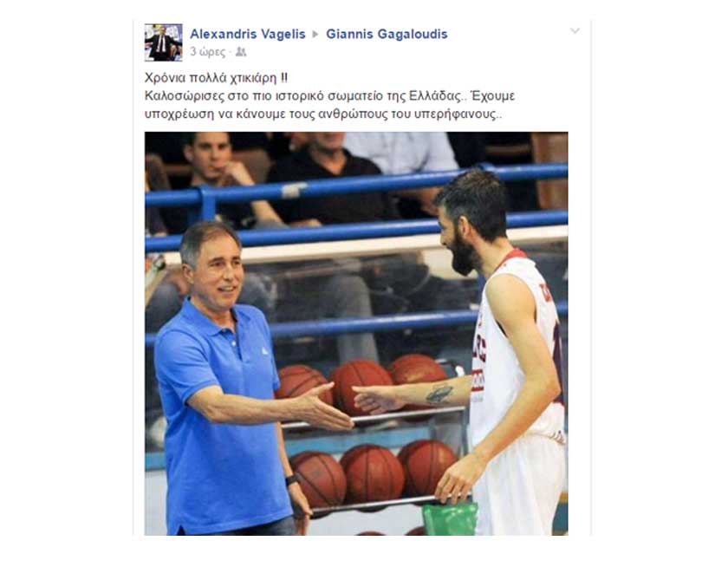The height and width of the screenshot is (580, 728).
Task: Click the line starting with 'Καλοσώρισες'
Action: 329,95
